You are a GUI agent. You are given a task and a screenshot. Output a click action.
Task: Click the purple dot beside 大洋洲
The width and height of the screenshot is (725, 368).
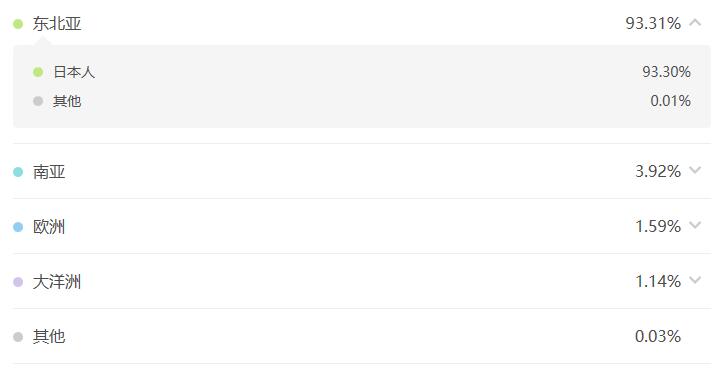coord(18,282)
